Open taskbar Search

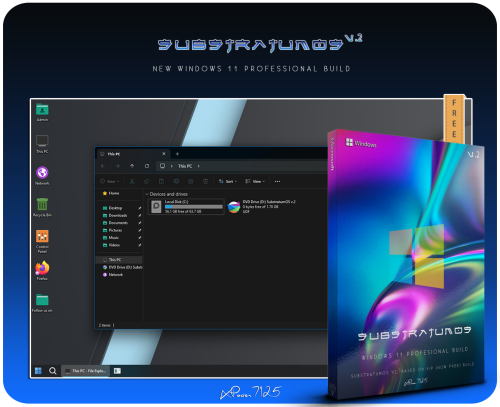(53, 371)
